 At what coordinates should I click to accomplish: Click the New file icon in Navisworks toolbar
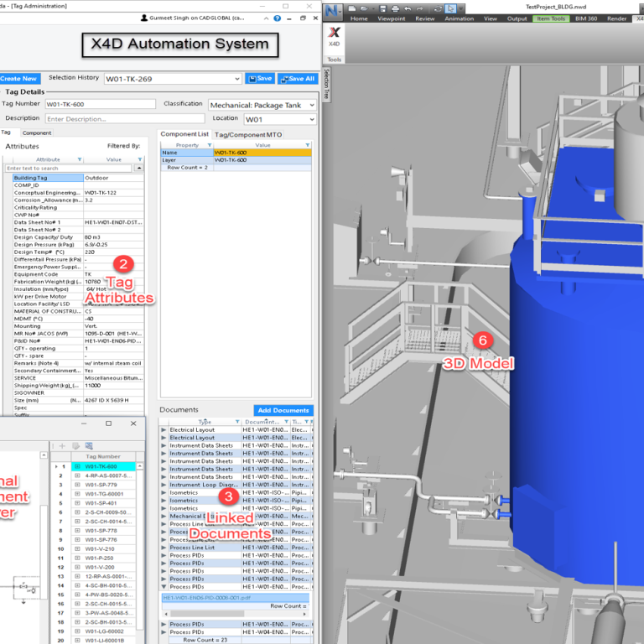351,8
